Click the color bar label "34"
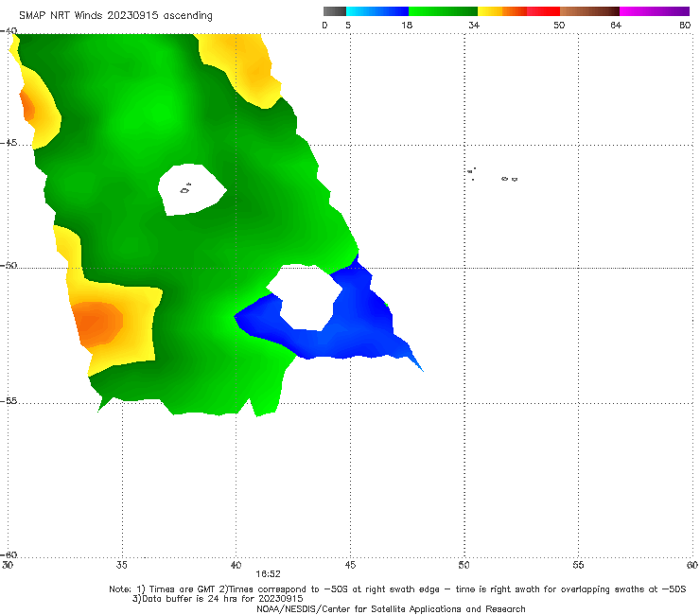700x615 pixels. (x=474, y=25)
